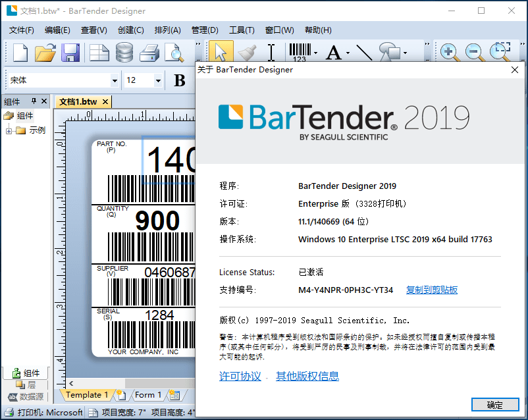
Task: Pin the 组件 panel
Action: click(34, 101)
